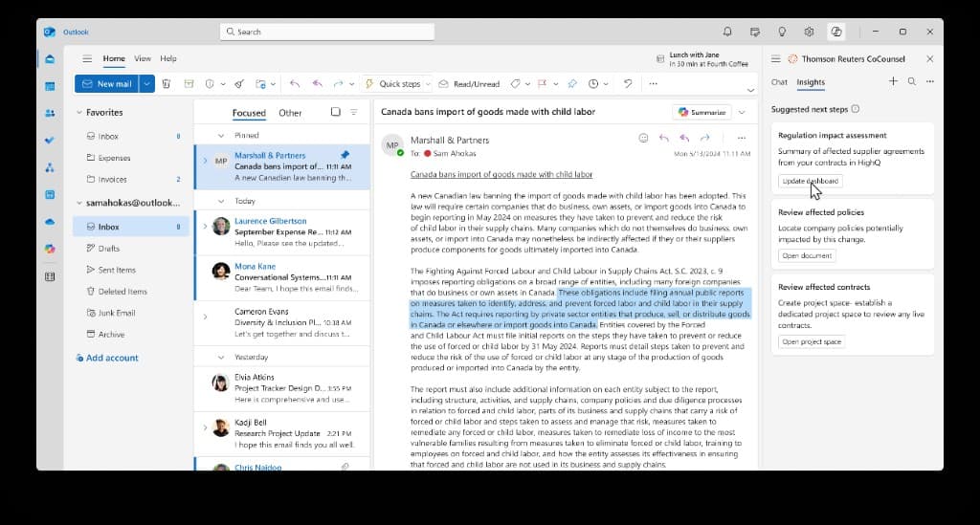This screenshot has height=525, width=980.
Task: Switch to the View ribbon tab
Action: 143,58
